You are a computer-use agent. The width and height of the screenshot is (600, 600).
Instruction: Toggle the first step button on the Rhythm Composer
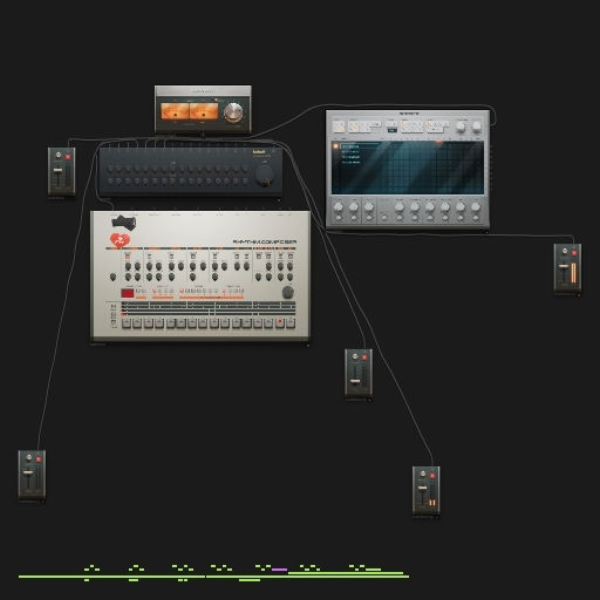126,323
